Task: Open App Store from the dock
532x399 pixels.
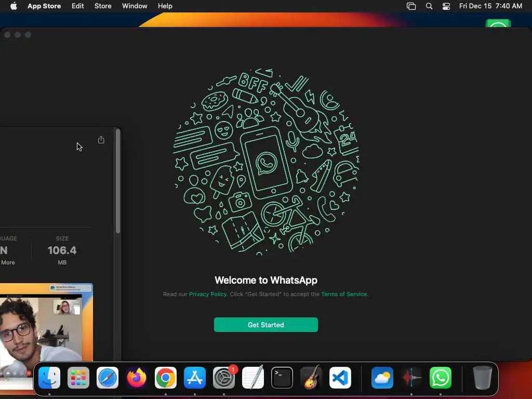Action: 195,378
